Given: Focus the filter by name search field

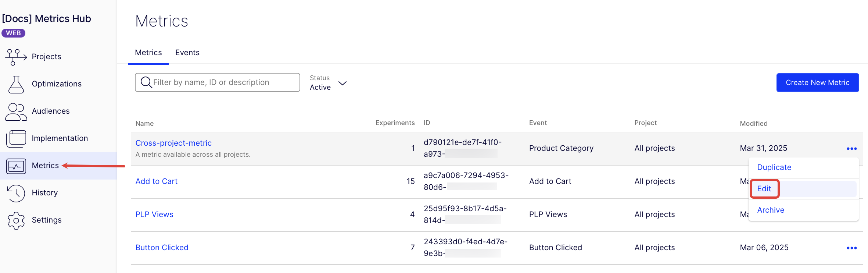Looking at the screenshot, I should tap(218, 82).
